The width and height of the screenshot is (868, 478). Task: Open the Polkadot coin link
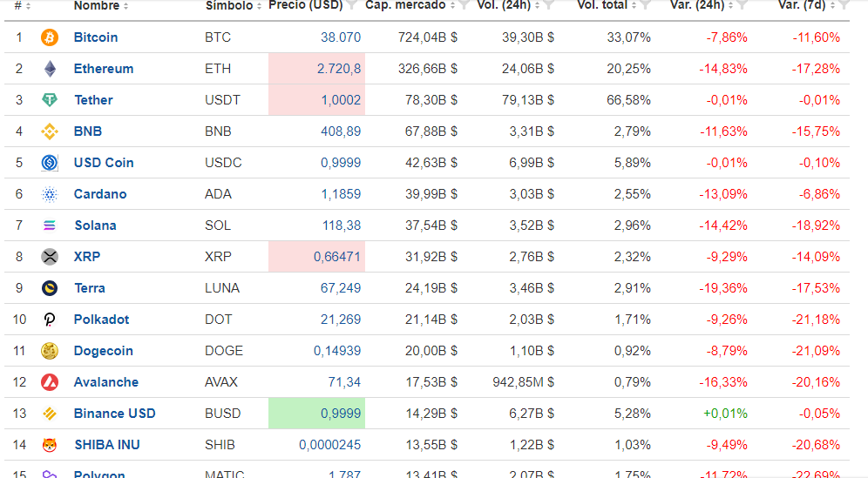coord(101,320)
